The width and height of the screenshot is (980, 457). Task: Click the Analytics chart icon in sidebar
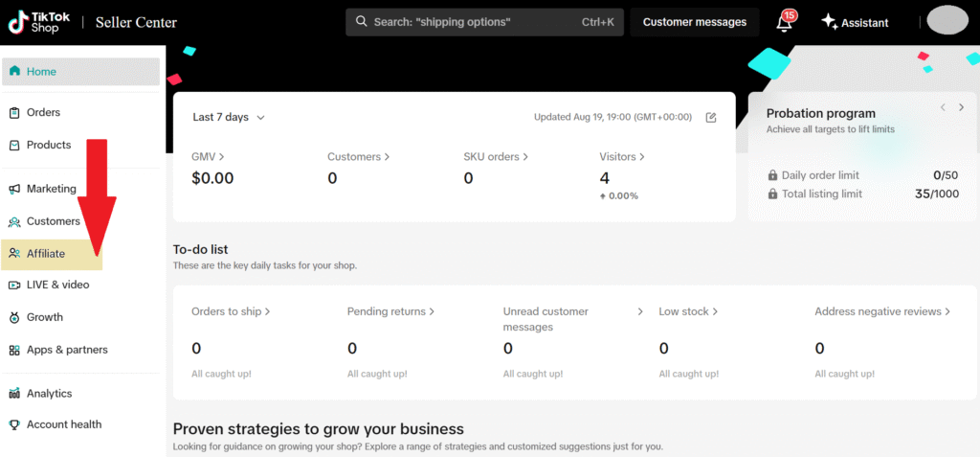tap(14, 394)
